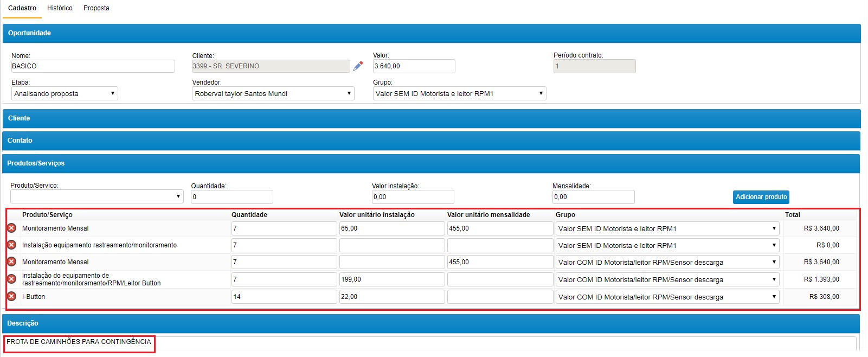Collapse the Oportunidade section header
The width and height of the screenshot is (868, 357).
point(432,33)
